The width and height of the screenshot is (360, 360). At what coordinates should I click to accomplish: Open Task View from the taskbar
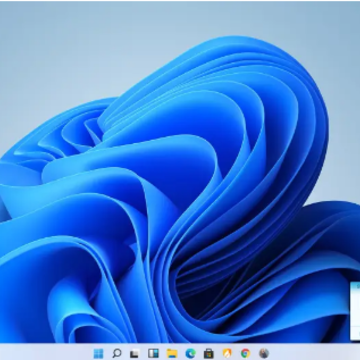click(x=134, y=354)
